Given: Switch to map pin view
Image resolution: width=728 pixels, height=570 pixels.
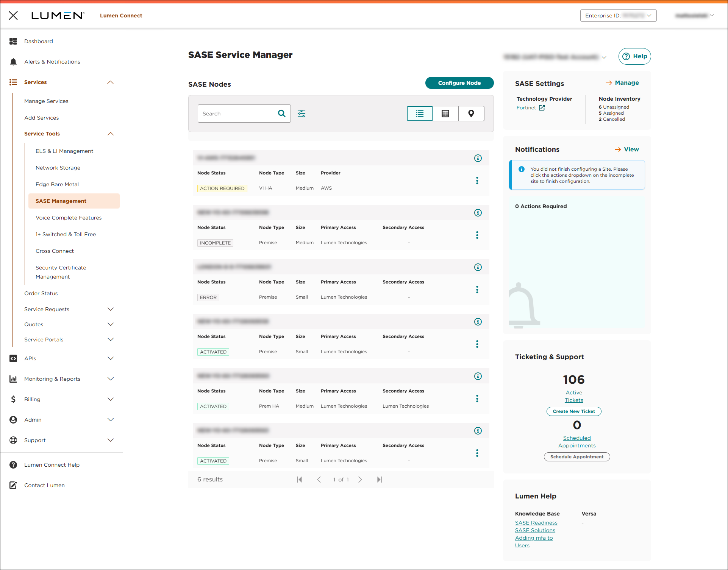Looking at the screenshot, I should click(x=471, y=114).
